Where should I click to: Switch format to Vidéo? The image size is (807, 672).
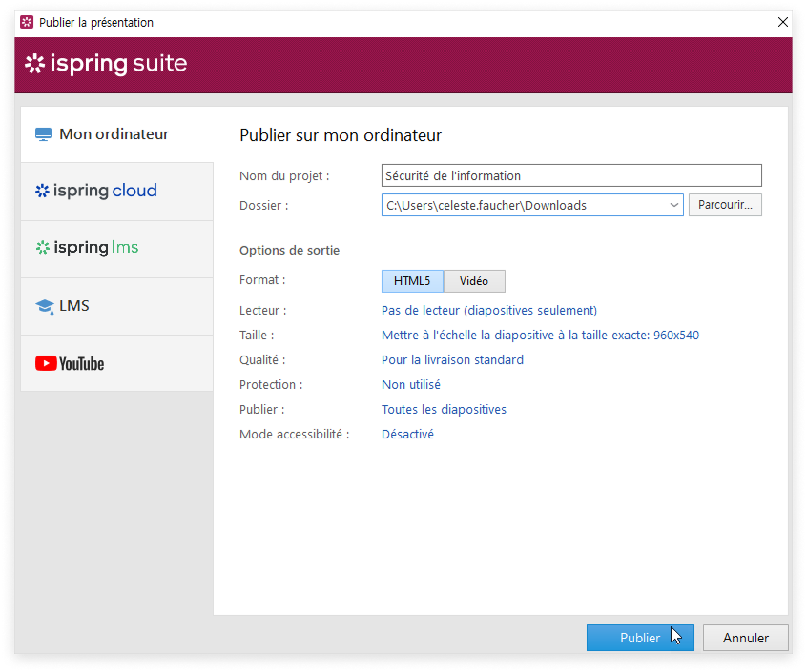pyautogui.click(x=474, y=281)
